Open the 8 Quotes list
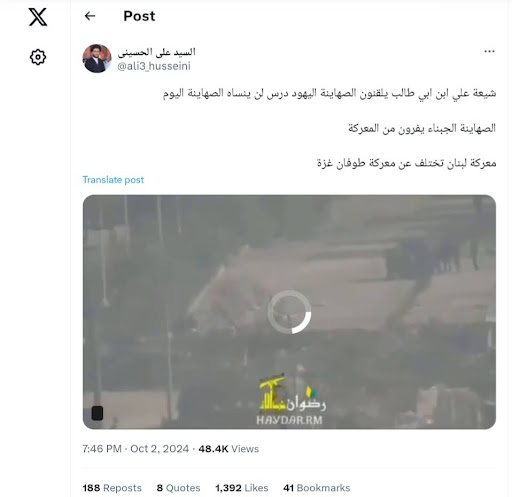 tap(178, 488)
